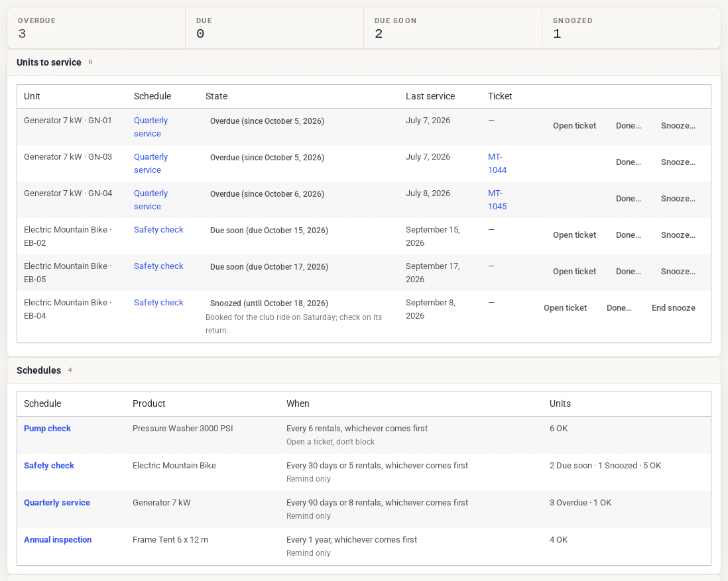Open Quarterly service in Schedules table

(56, 503)
